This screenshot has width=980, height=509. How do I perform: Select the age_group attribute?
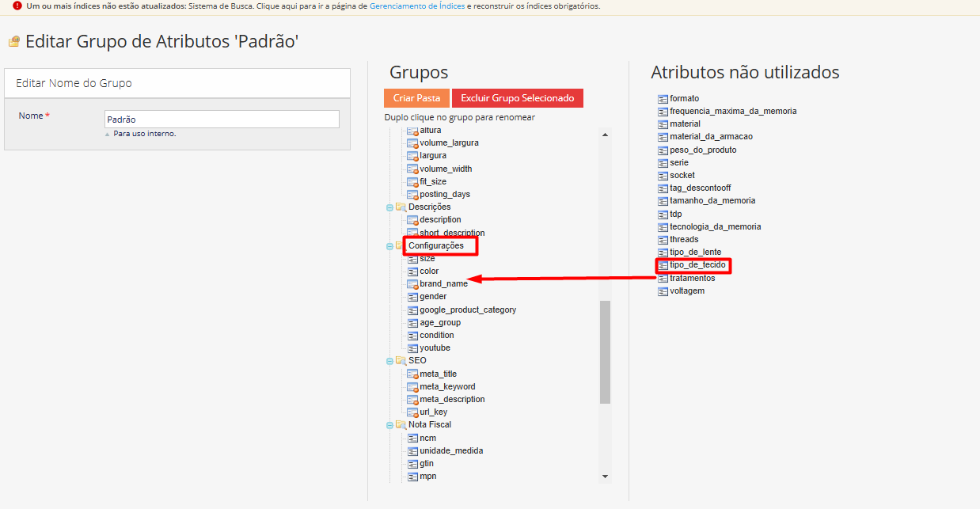[440, 323]
